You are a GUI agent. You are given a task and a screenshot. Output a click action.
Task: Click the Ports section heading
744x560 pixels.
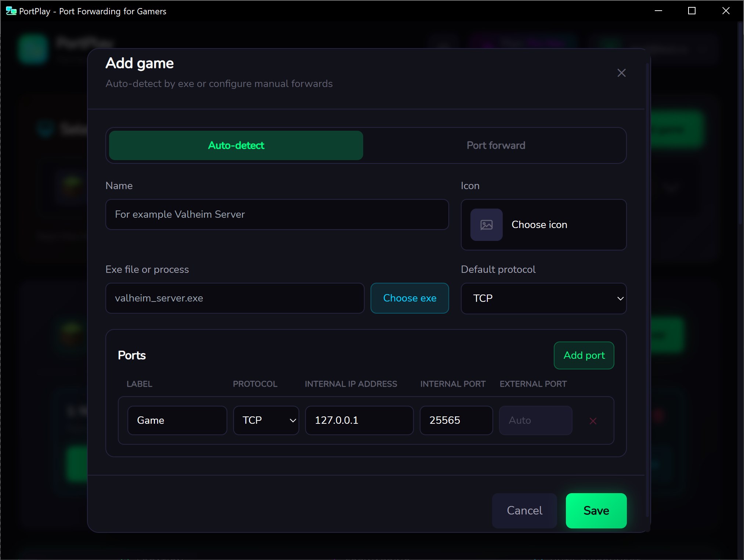point(132,355)
